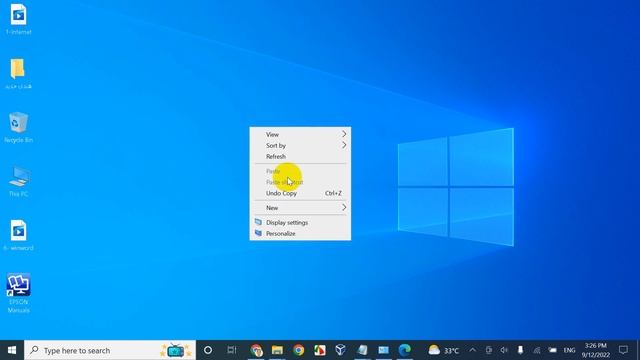Open the notification Action Center
The width and height of the screenshot is (640, 360).
pos(623,350)
